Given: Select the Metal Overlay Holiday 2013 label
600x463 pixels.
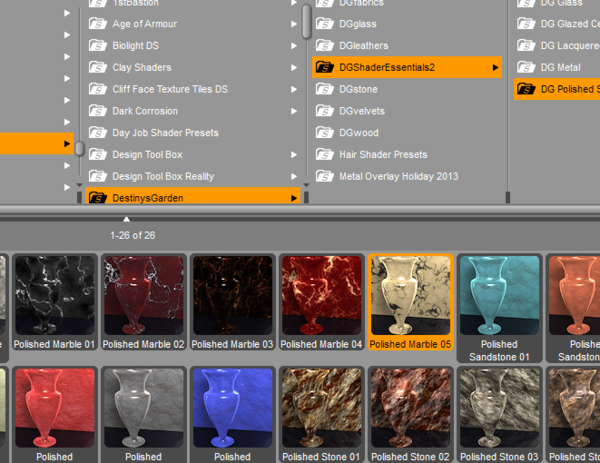Looking at the screenshot, I should [399, 176].
